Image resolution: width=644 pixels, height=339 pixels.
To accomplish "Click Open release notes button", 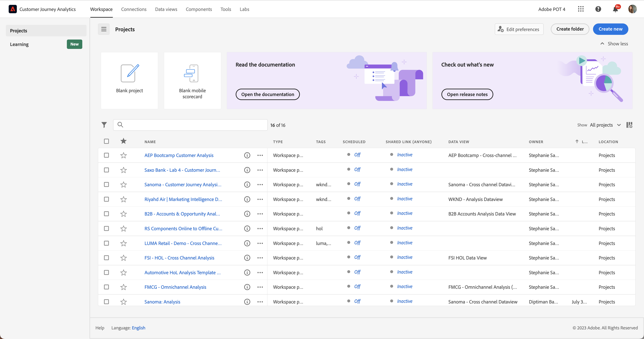I will click(467, 94).
